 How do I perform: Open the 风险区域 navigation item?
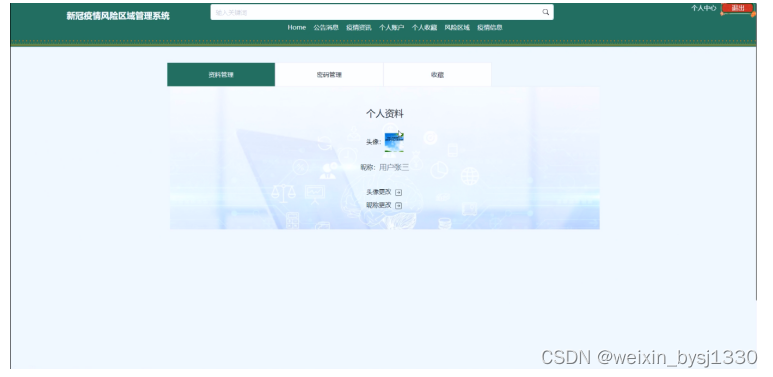457,28
